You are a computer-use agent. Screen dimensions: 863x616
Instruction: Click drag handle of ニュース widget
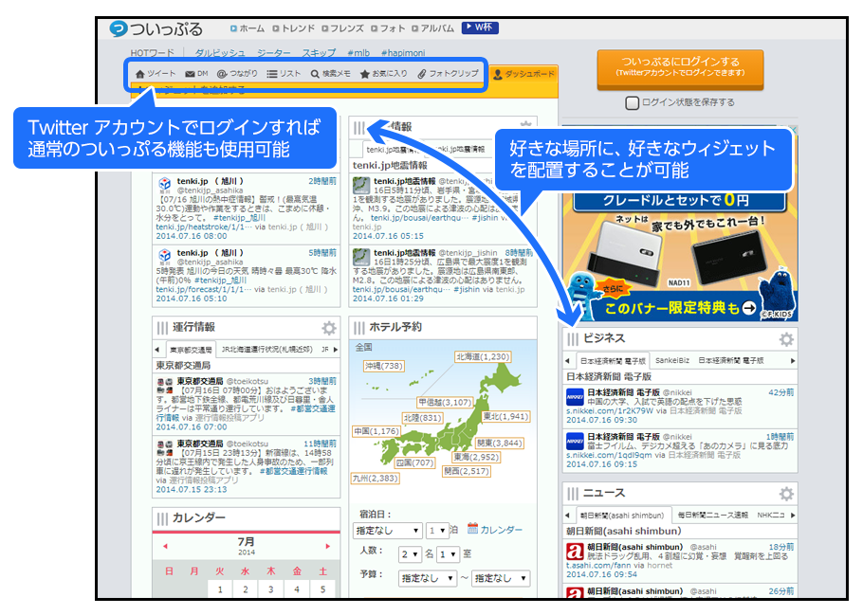coord(573,494)
